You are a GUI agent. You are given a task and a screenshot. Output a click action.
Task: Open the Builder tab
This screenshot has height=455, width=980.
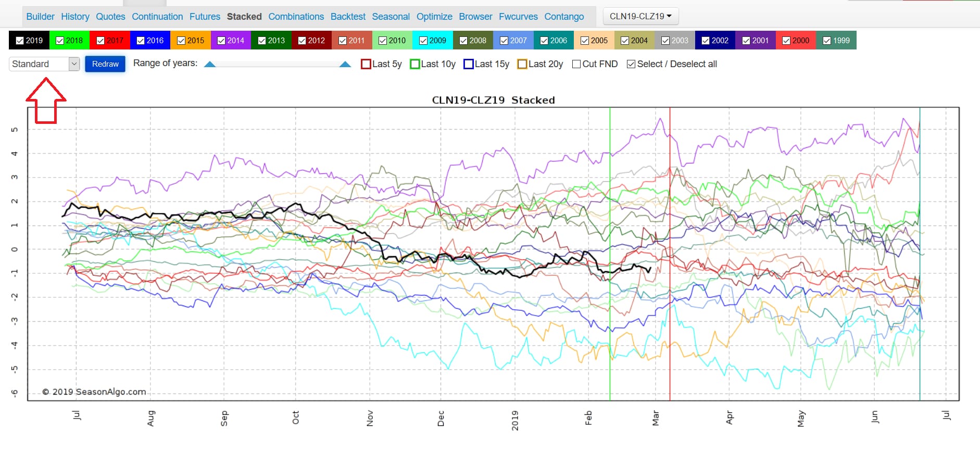coord(40,17)
